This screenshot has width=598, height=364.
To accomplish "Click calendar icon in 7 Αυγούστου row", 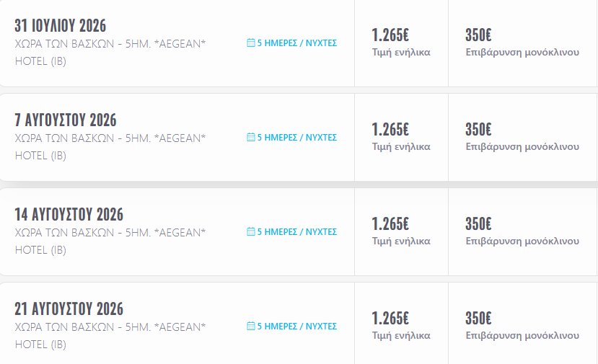I will 251,137.
